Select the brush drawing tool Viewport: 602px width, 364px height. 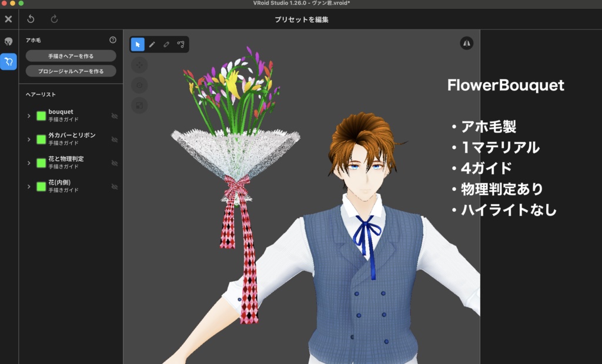click(x=153, y=44)
